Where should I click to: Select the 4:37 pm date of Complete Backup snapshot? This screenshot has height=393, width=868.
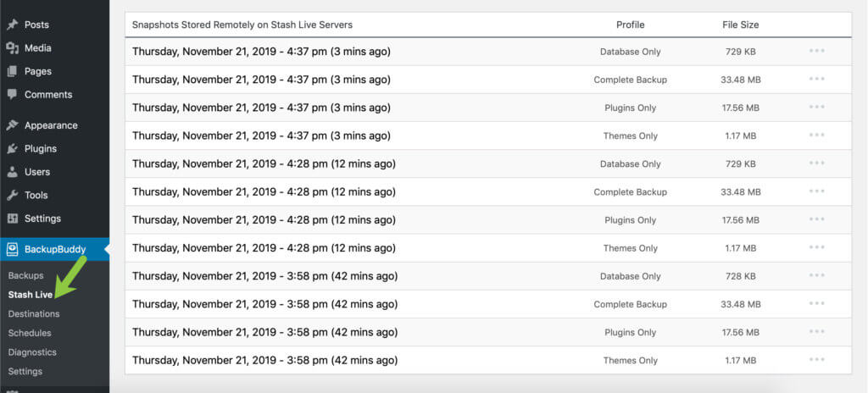261,80
